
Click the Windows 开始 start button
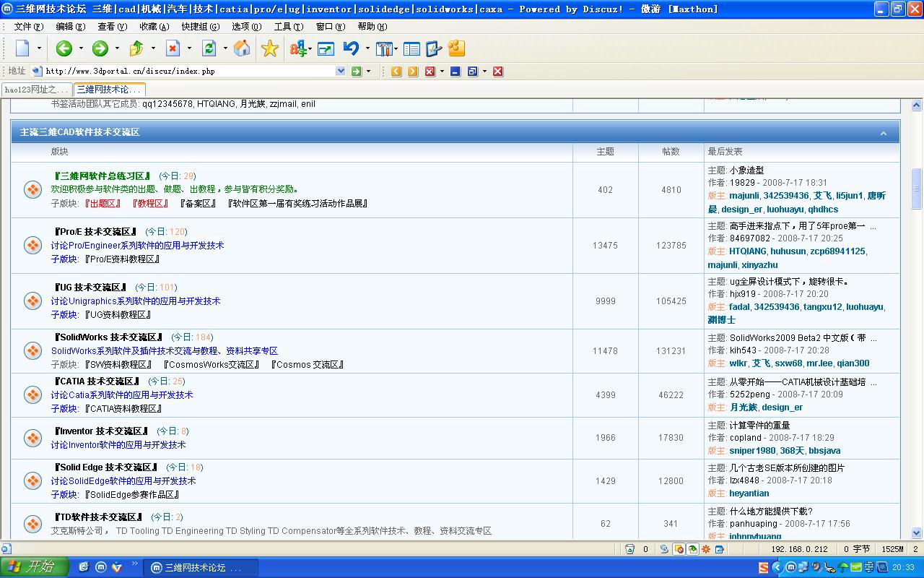coord(34,567)
